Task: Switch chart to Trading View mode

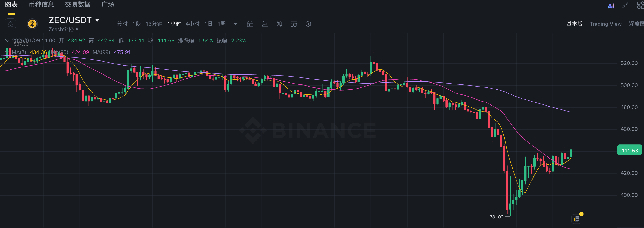Action: point(606,24)
